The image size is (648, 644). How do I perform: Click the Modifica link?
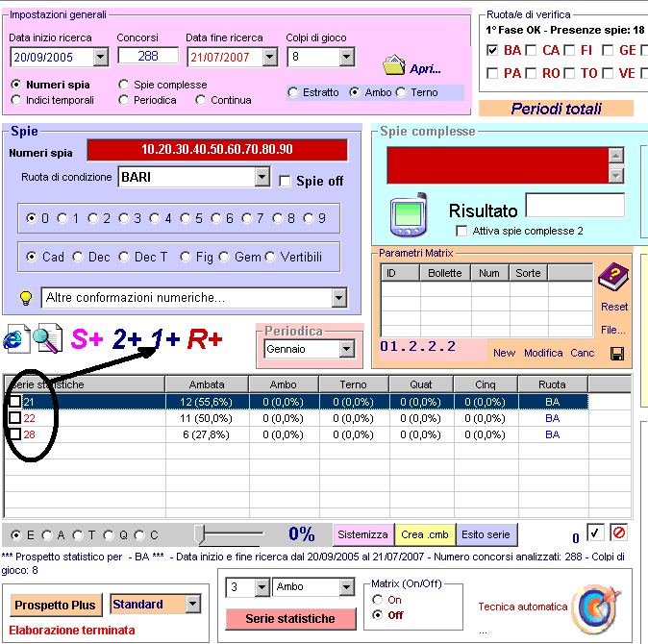click(x=543, y=353)
